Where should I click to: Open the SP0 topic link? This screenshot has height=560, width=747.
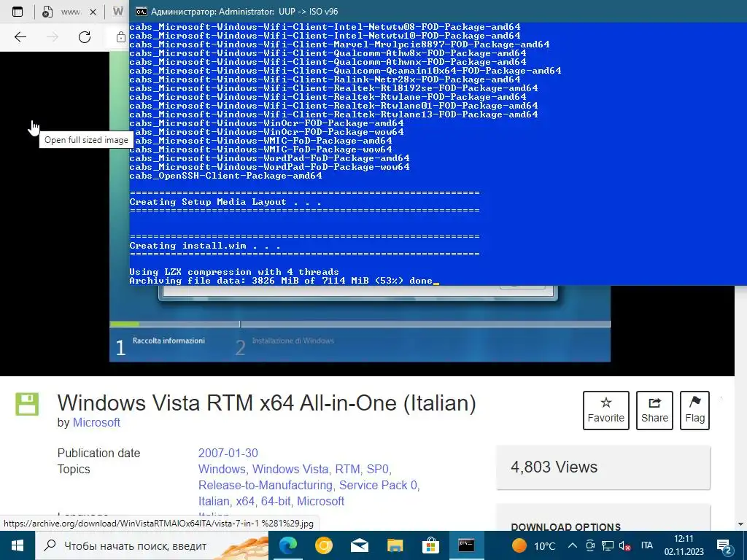377,469
